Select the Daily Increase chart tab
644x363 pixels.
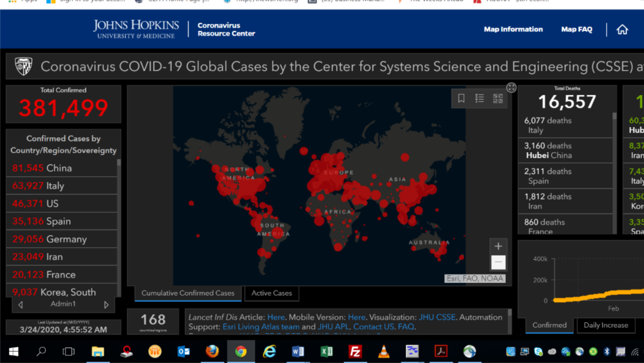[606, 325]
